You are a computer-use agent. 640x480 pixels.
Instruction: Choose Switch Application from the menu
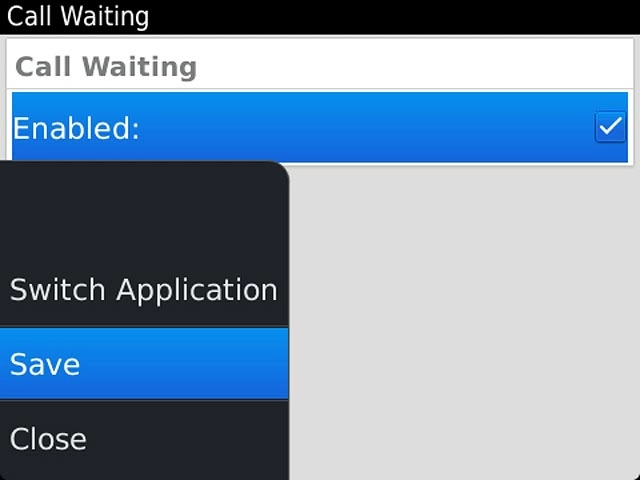coord(144,290)
